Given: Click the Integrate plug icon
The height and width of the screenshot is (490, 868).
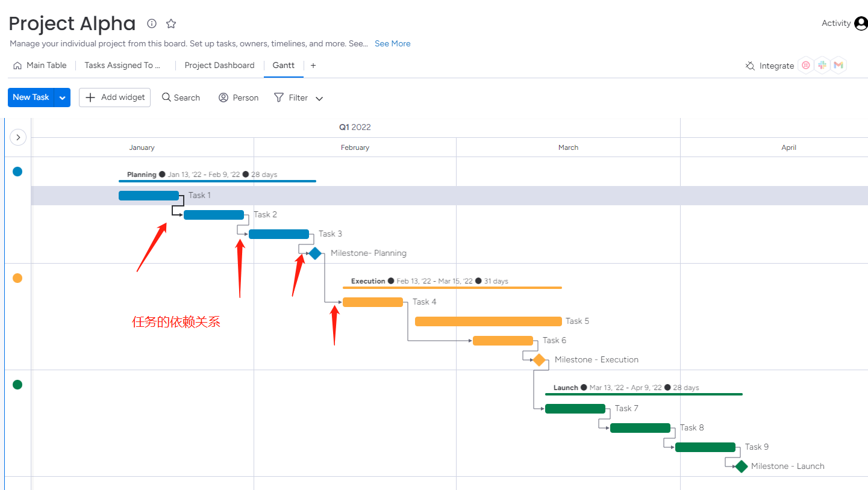Looking at the screenshot, I should point(750,66).
